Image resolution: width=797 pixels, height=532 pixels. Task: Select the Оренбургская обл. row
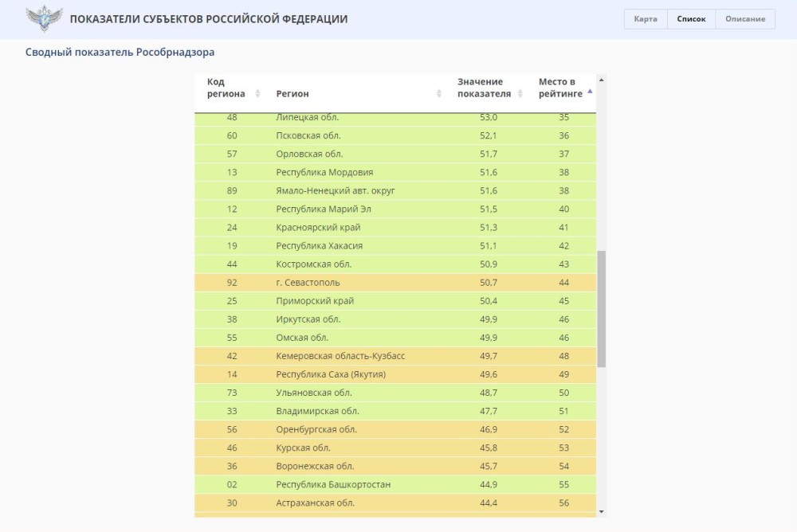[x=395, y=429]
